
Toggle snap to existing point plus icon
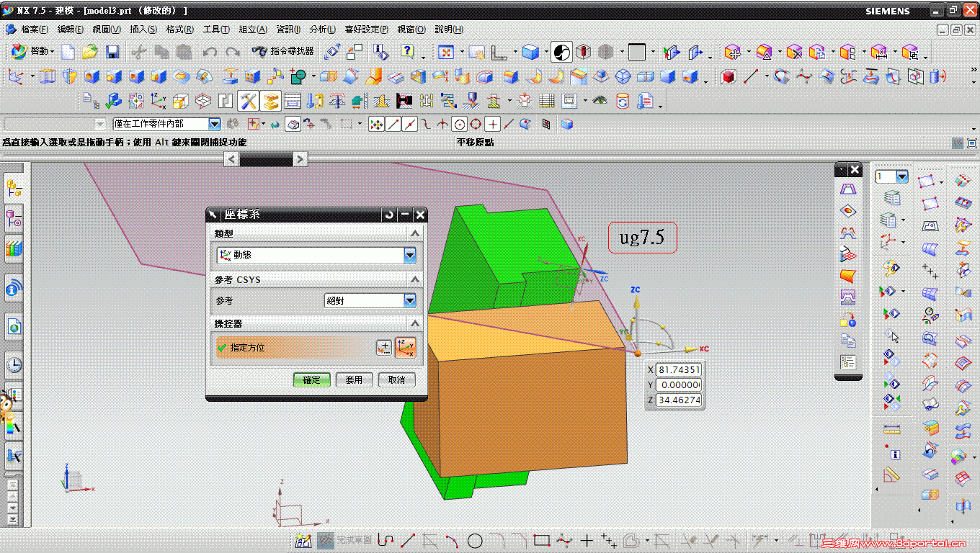492,125
